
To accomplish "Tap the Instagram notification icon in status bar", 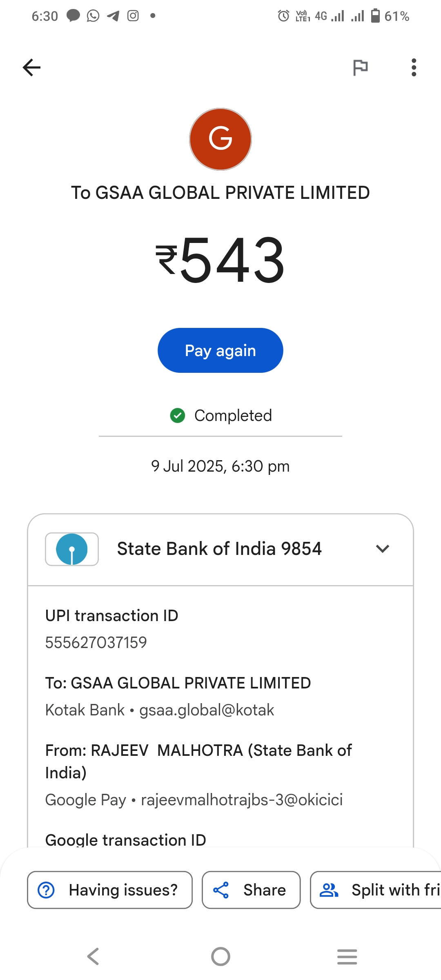I will coord(133,16).
